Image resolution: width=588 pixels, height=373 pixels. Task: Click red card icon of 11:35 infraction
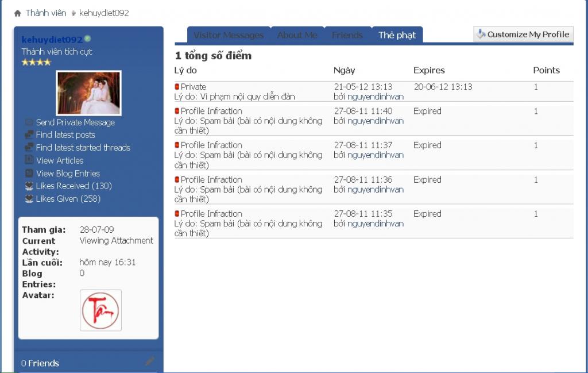(177, 214)
